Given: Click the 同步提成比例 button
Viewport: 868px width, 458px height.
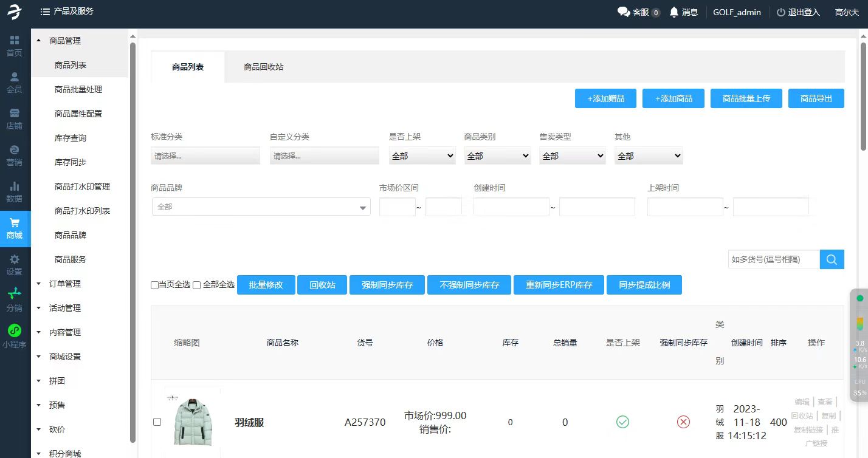Looking at the screenshot, I should [644, 285].
